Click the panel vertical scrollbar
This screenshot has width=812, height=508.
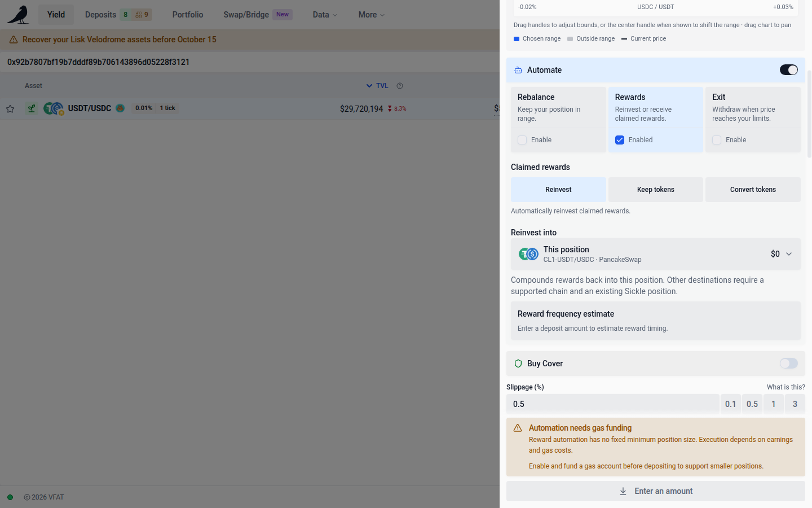tap(810, 113)
